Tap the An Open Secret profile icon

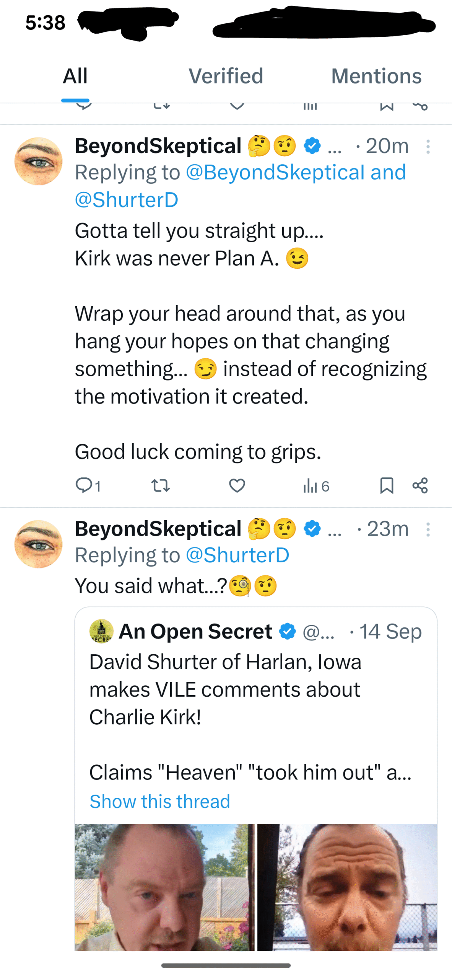(x=101, y=631)
